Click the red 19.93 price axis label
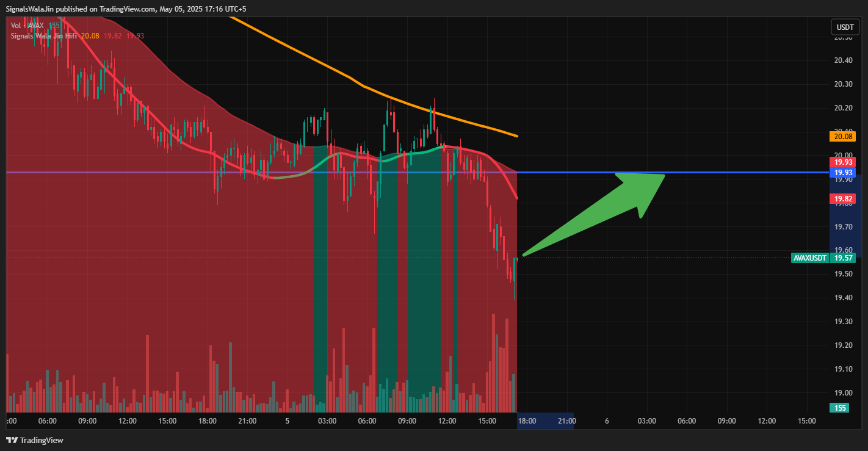This screenshot has width=868, height=451. click(x=843, y=162)
